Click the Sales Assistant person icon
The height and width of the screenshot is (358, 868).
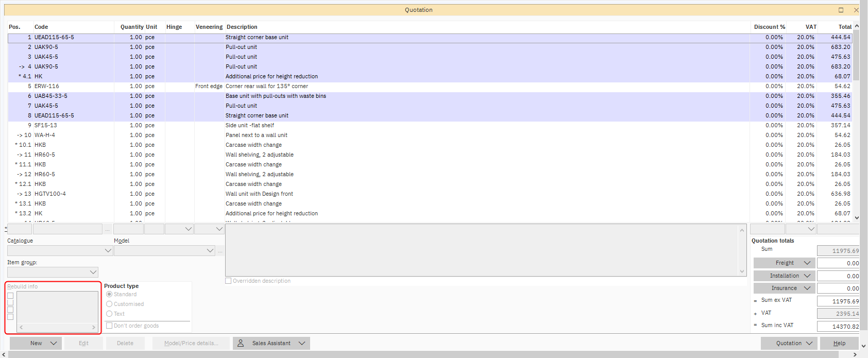click(241, 343)
